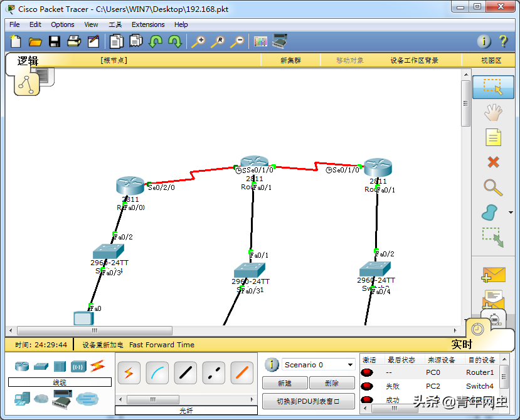
Task: Select the End Devices category
Action: 22,399
